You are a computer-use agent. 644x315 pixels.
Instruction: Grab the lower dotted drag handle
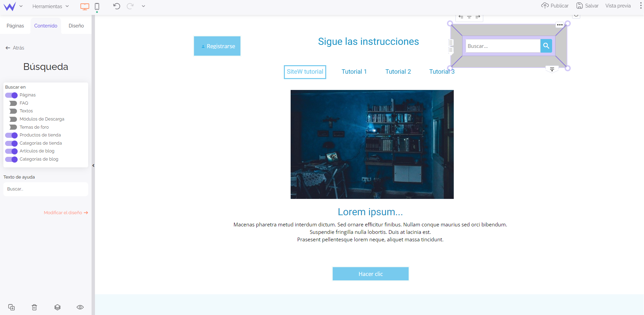tap(451, 50)
